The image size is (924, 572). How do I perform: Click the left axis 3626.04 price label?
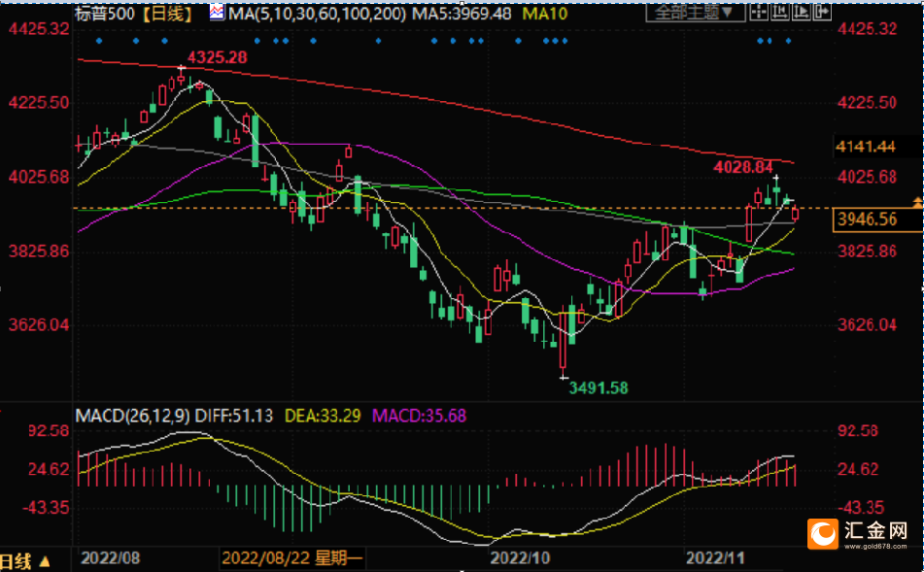(x=39, y=324)
